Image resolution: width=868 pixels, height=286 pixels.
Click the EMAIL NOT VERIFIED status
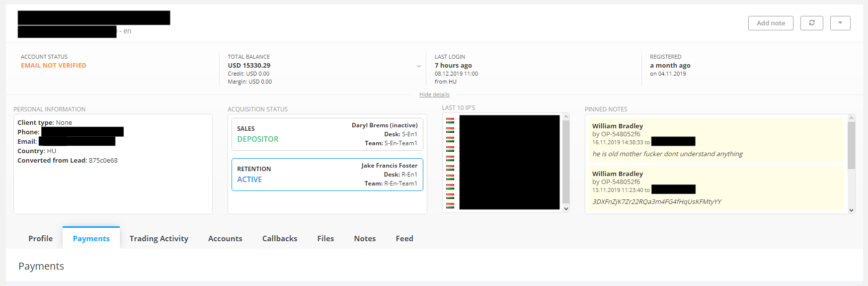54,65
